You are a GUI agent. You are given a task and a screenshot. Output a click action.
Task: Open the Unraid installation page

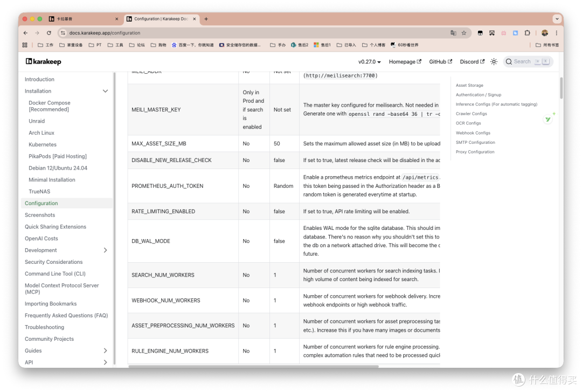pos(37,121)
